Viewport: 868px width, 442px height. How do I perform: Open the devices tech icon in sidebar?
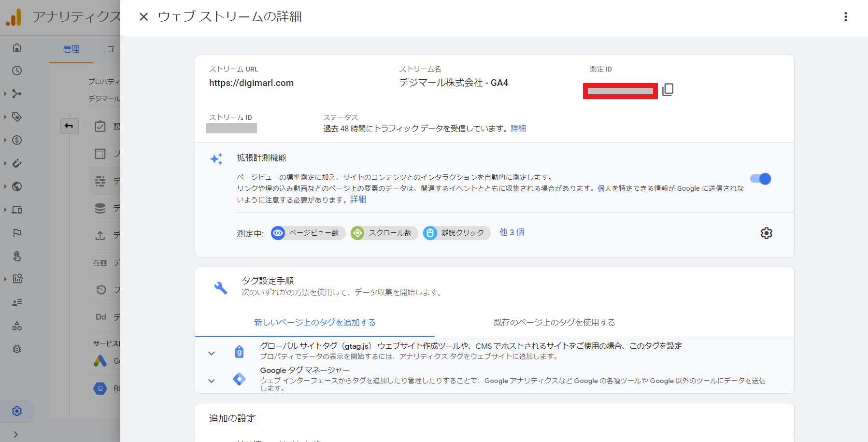pos(17,210)
